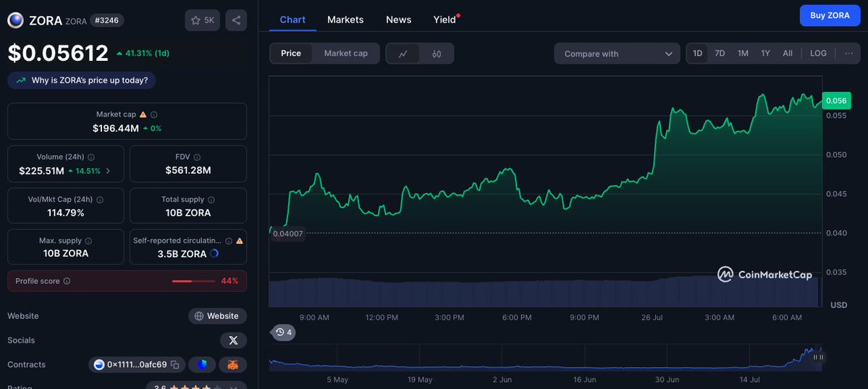Click the blue shield contract icon
This screenshot has height=389, width=868.
click(x=202, y=364)
